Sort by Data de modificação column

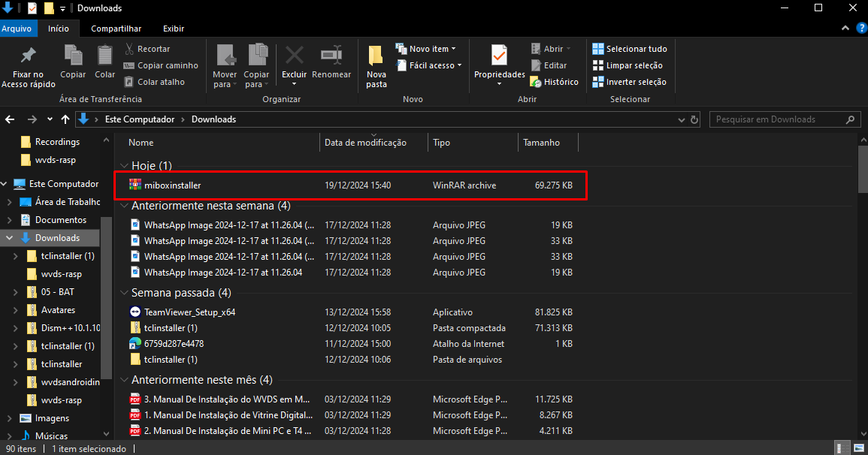[374, 143]
